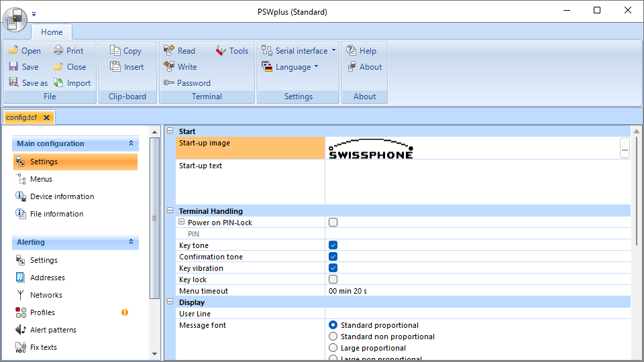Click the Insert clipboard icon
The image size is (644, 362).
pos(115,67)
